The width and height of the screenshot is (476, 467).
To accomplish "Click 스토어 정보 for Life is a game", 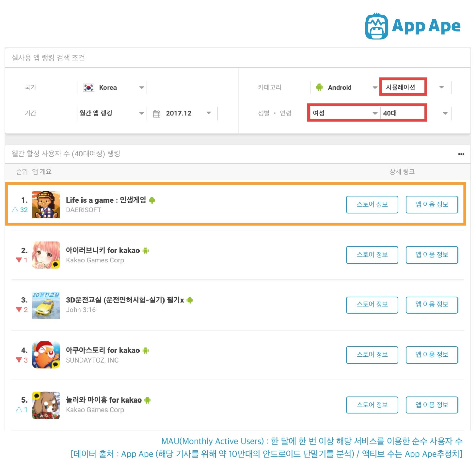I will pyautogui.click(x=372, y=205).
